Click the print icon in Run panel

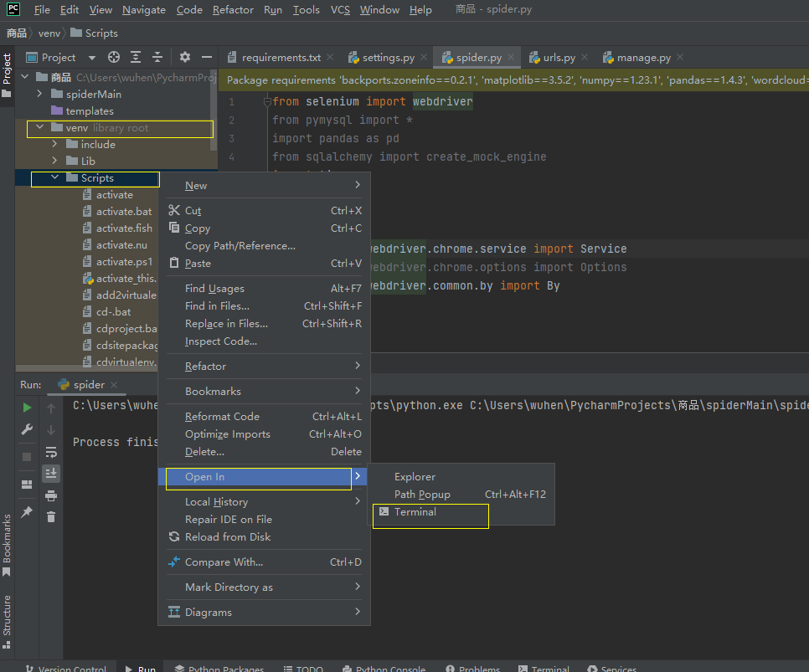tap(51, 495)
